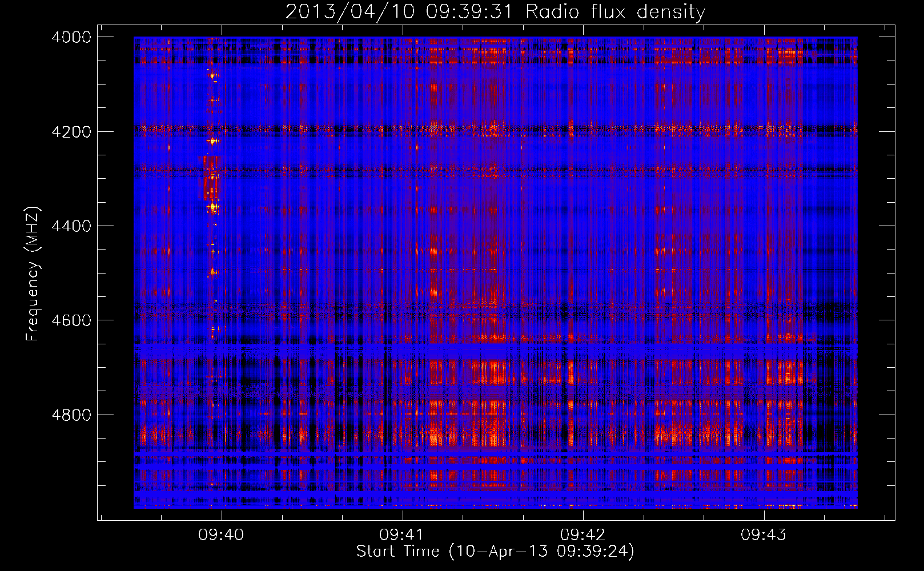Click the "Start Time (10-Apr-13 09:39:24)" axis label
Viewport: 924px width, 571px height.
click(x=495, y=552)
